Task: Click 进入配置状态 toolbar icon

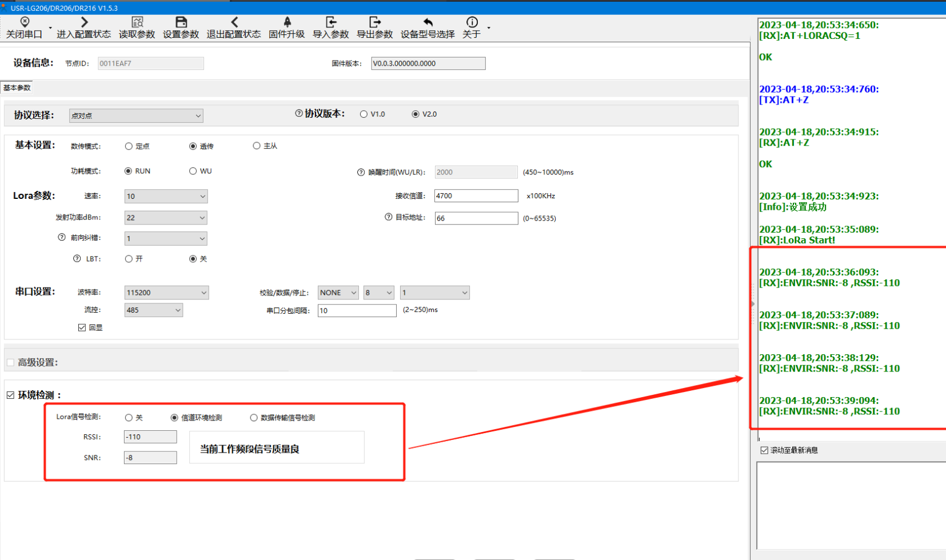Action: (84, 22)
